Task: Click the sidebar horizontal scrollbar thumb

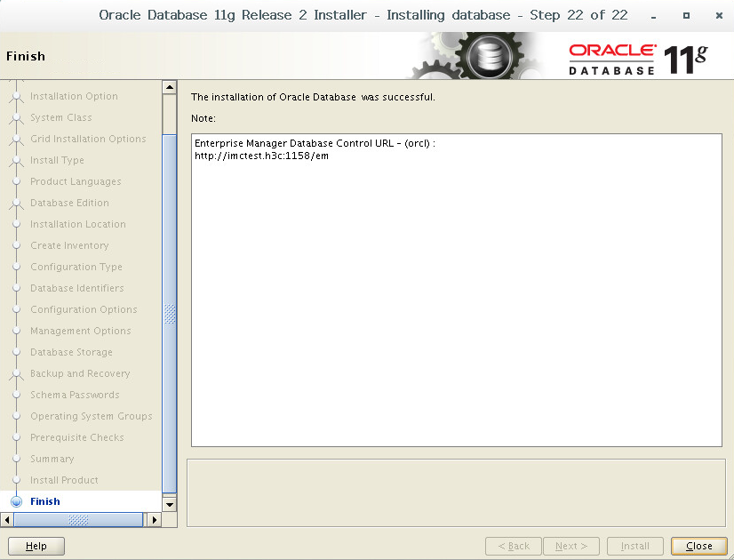Action: tap(78, 520)
